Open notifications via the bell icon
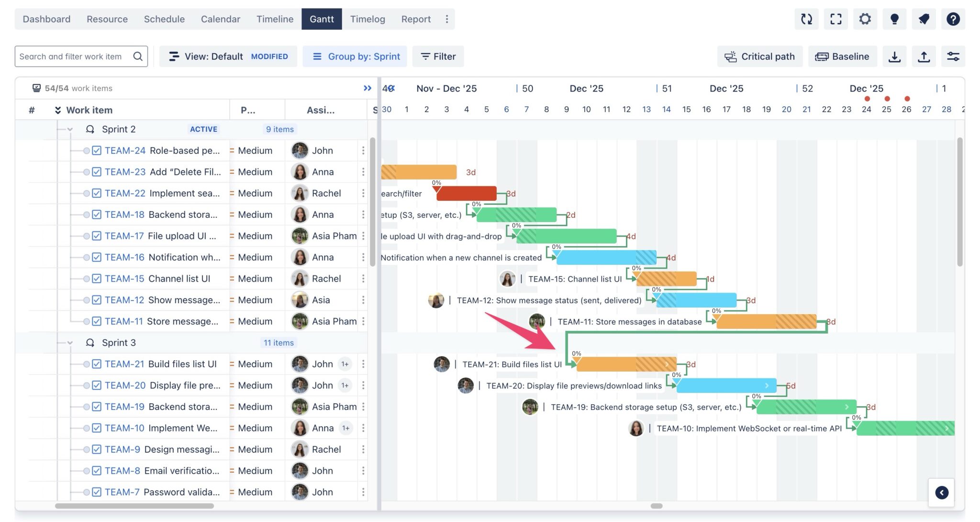 click(x=924, y=19)
